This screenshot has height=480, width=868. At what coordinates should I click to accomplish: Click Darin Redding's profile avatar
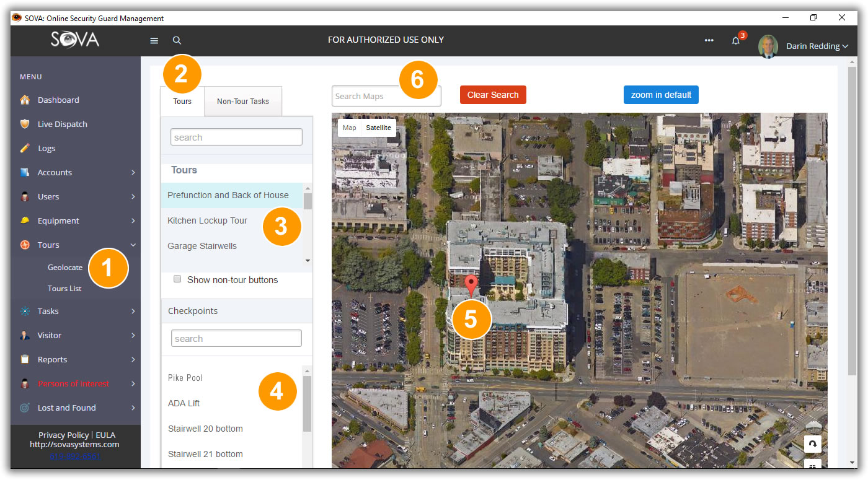coord(768,46)
